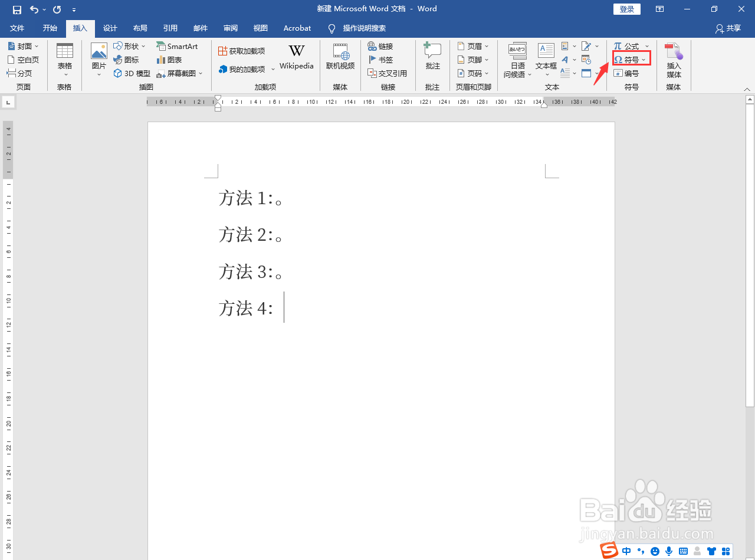Open the ribbon display options icon
This screenshot has width=755, height=560.
point(660,9)
